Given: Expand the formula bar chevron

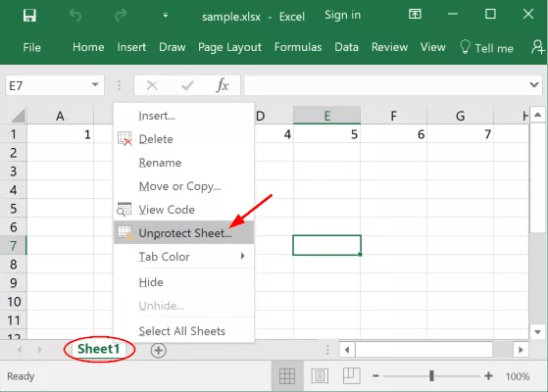Looking at the screenshot, I should [534, 85].
